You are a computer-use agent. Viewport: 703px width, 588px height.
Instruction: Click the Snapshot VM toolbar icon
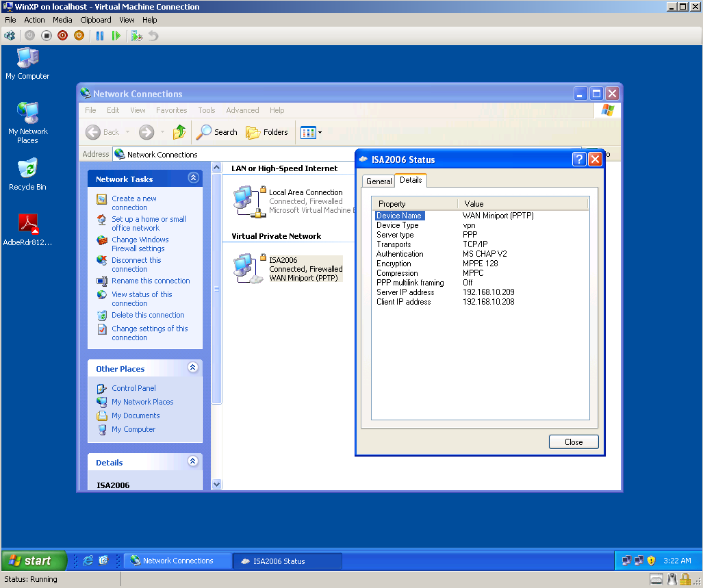pyautogui.click(x=137, y=36)
